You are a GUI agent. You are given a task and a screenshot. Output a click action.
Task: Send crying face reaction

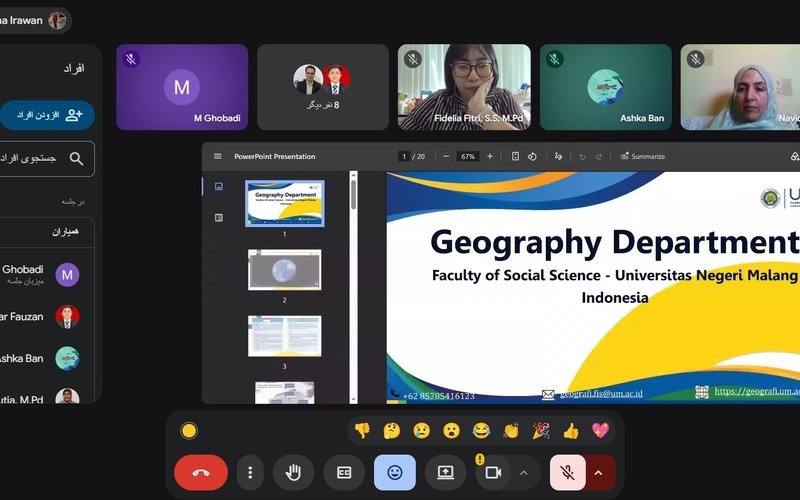421,431
